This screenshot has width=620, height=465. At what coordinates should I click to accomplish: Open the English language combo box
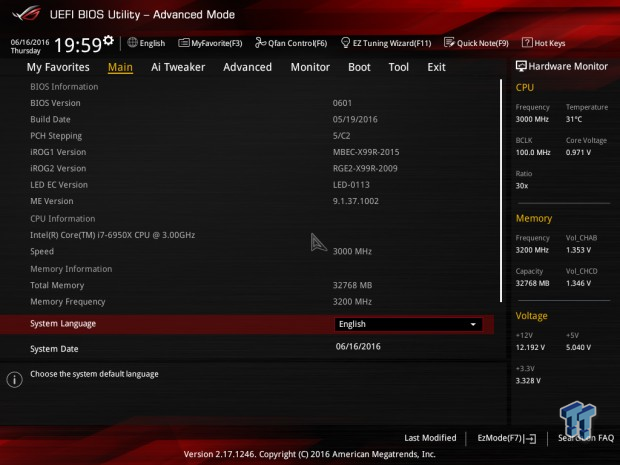coord(408,324)
